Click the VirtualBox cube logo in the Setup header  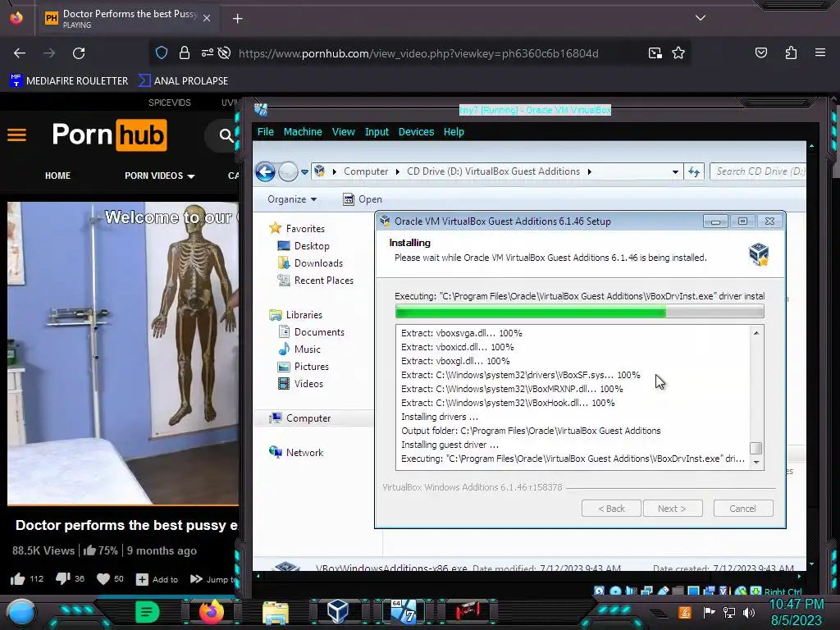759,254
